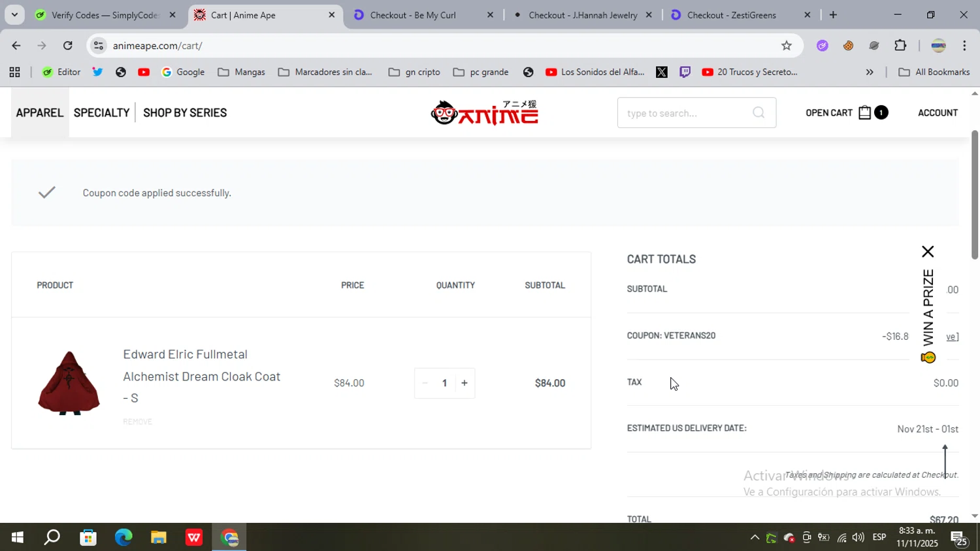
Task: Click the quantity value field
Action: pos(444,383)
